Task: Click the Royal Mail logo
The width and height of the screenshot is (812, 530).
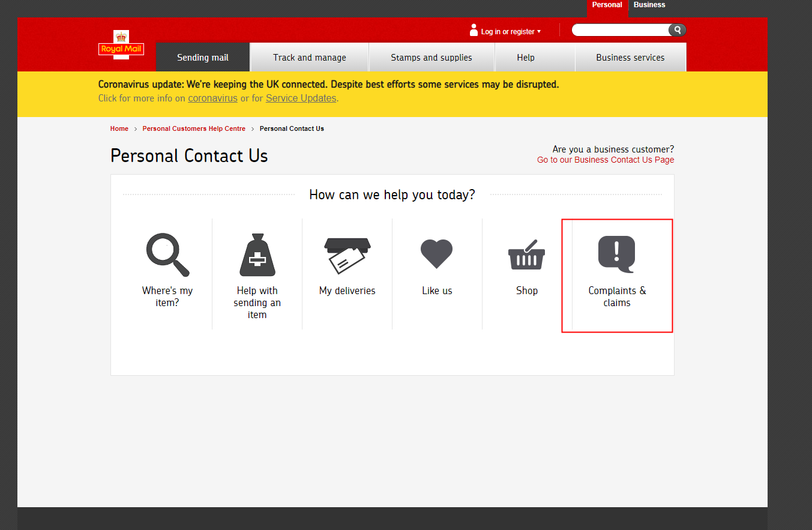Action: 121,46
